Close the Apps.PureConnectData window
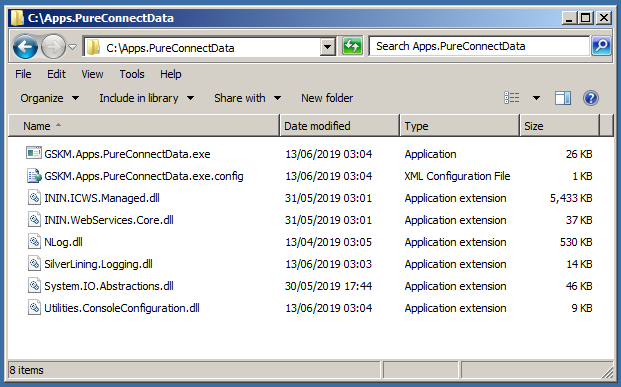The width and height of the screenshot is (621, 387). (x=604, y=18)
